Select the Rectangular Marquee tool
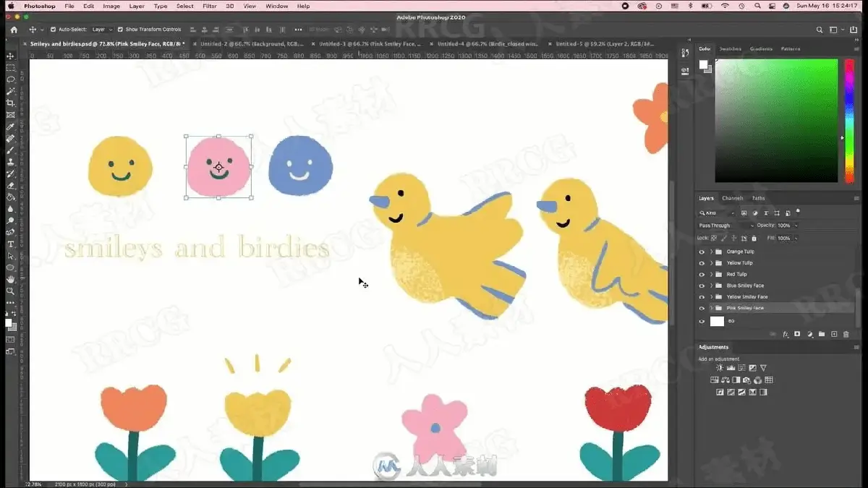The image size is (868, 488). (x=10, y=67)
